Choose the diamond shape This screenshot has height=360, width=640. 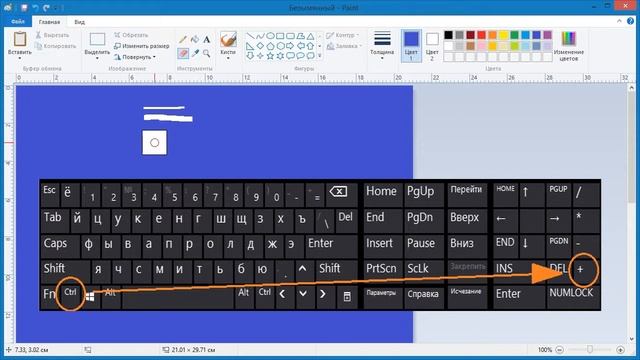tap(260, 46)
